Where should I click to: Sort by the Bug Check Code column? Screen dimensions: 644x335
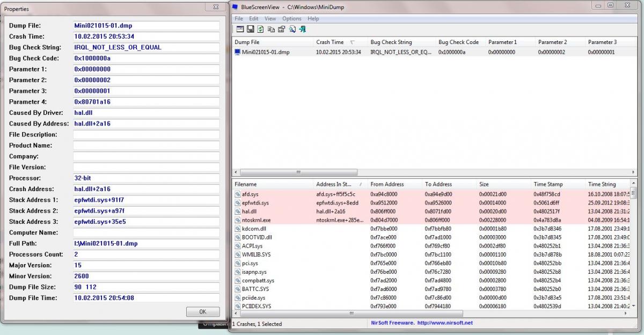tap(458, 42)
